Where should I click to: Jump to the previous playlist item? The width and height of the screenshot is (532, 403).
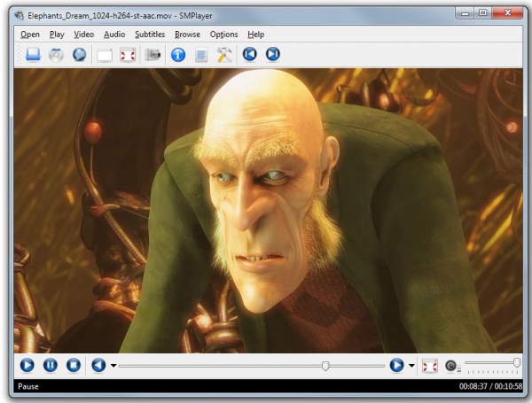[x=250, y=55]
